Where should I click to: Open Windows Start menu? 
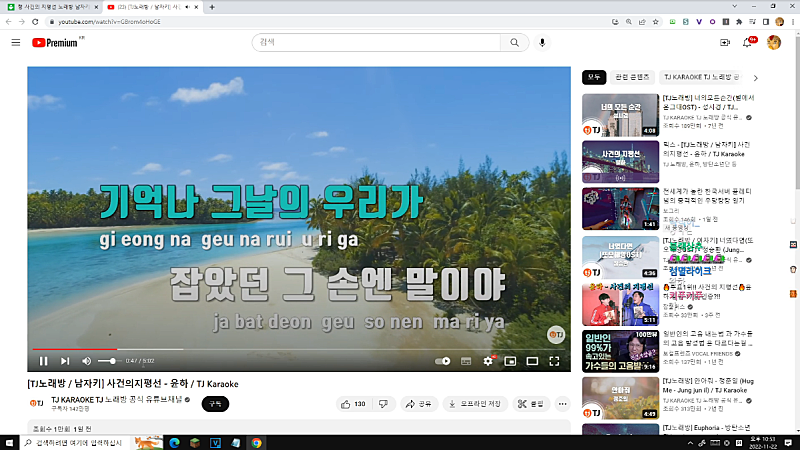point(9,443)
